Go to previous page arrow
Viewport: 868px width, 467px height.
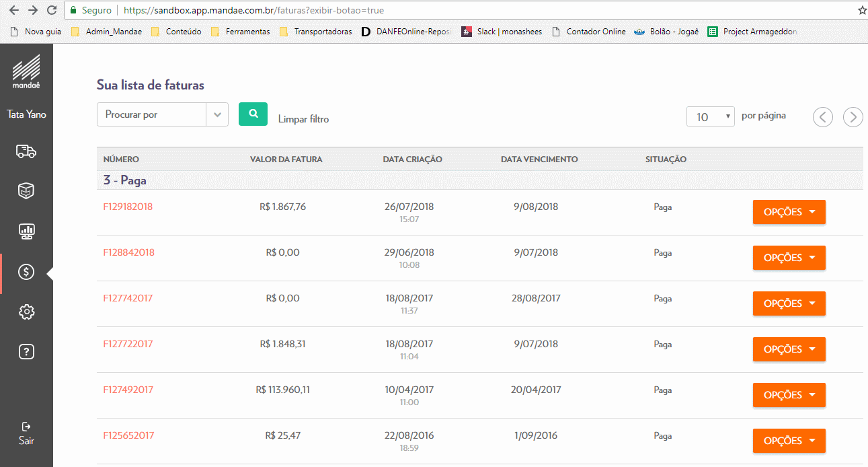(x=822, y=117)
